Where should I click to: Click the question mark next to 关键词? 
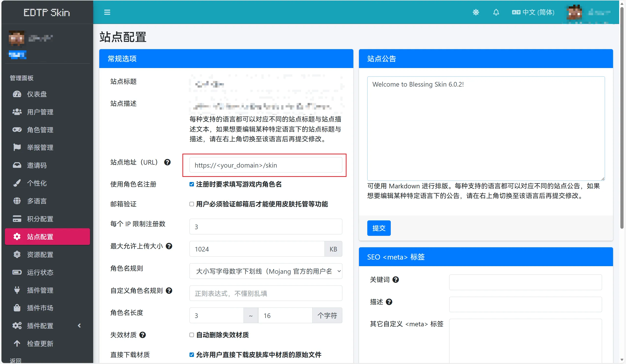click(x=395, y=280)
